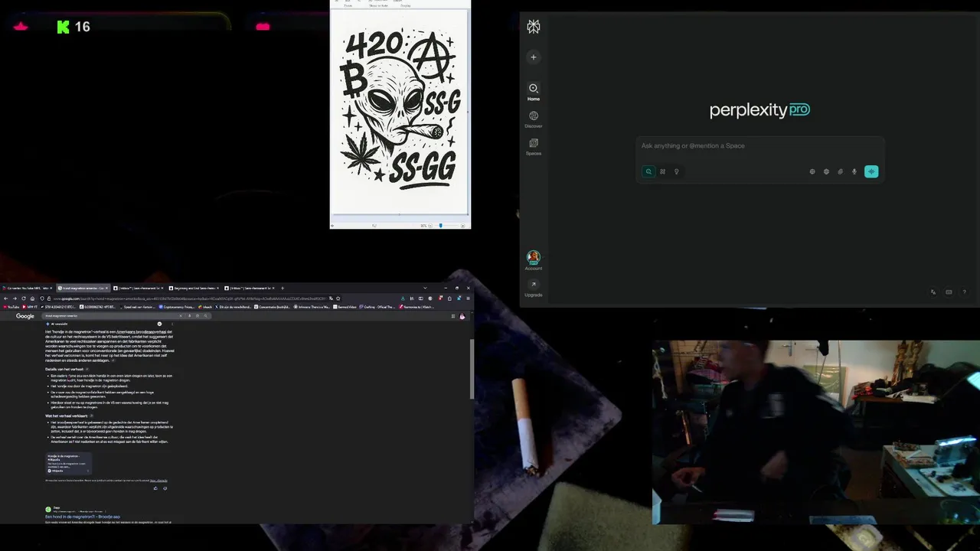Screen dimensions: 980x551
Task: Click the Google search box query text
Action: (61, 316)
